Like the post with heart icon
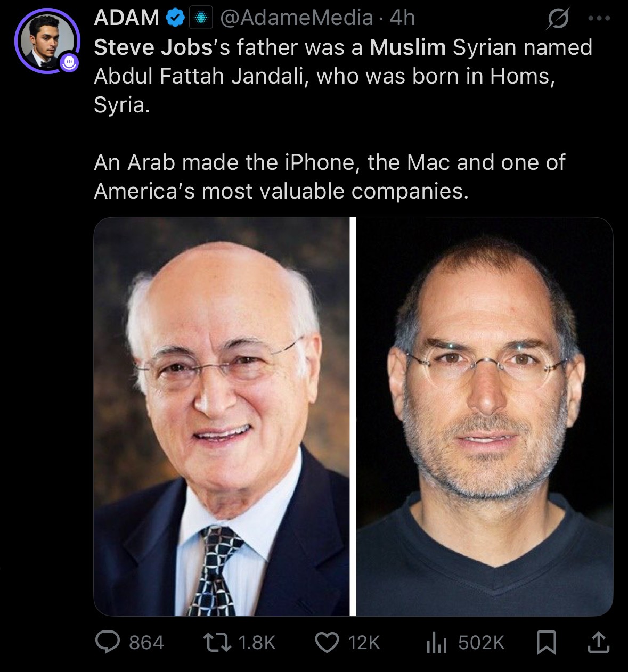The width and height of the screenshot is (628, 672). coord(327,642)
